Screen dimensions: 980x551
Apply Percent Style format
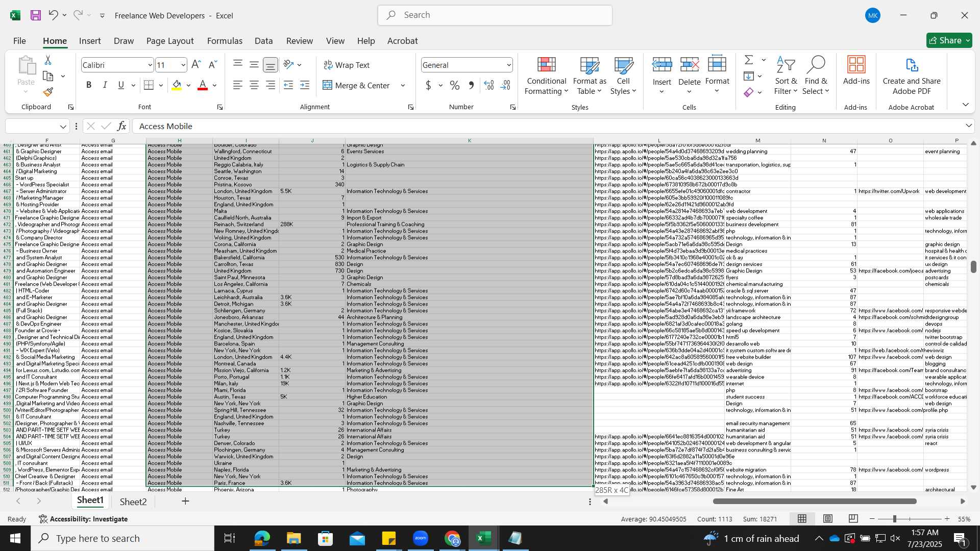pos(455,85)
